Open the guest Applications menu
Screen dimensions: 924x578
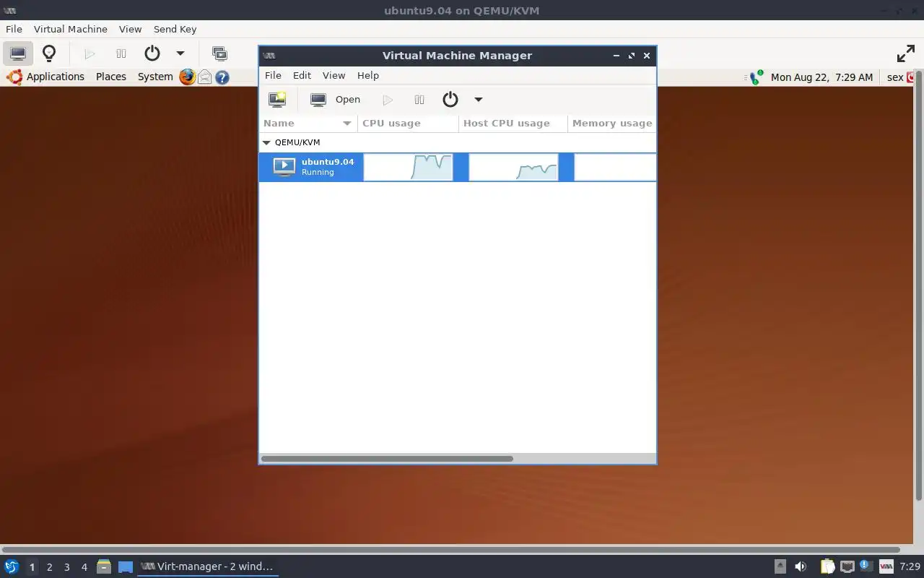tap(56, 77)
